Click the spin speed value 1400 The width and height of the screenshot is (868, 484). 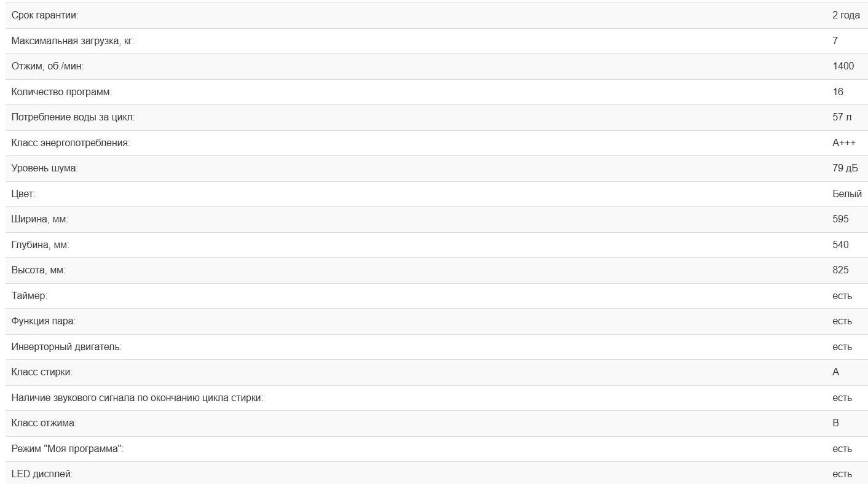pos(843,66)
